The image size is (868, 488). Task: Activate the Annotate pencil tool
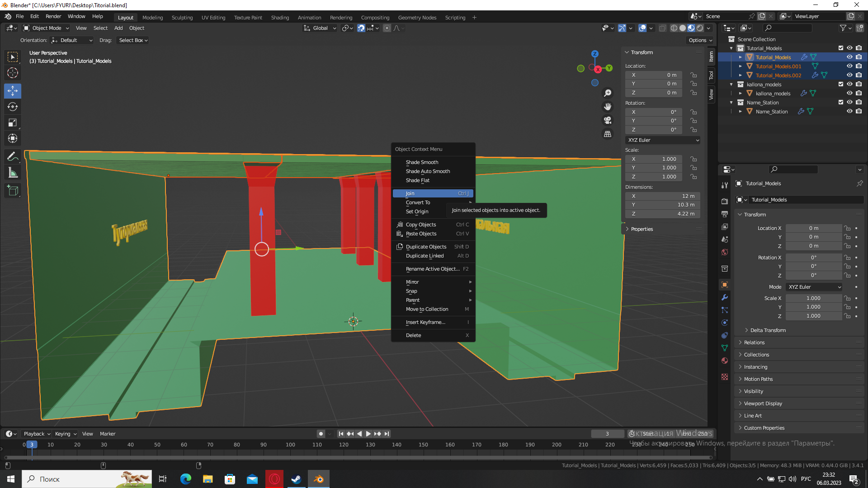(x=13, y=157)
